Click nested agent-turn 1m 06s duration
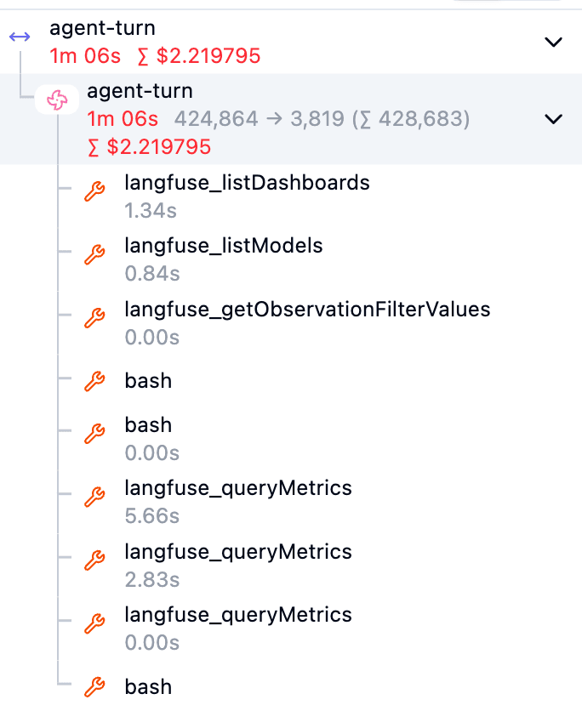 (x=123, y=119)
